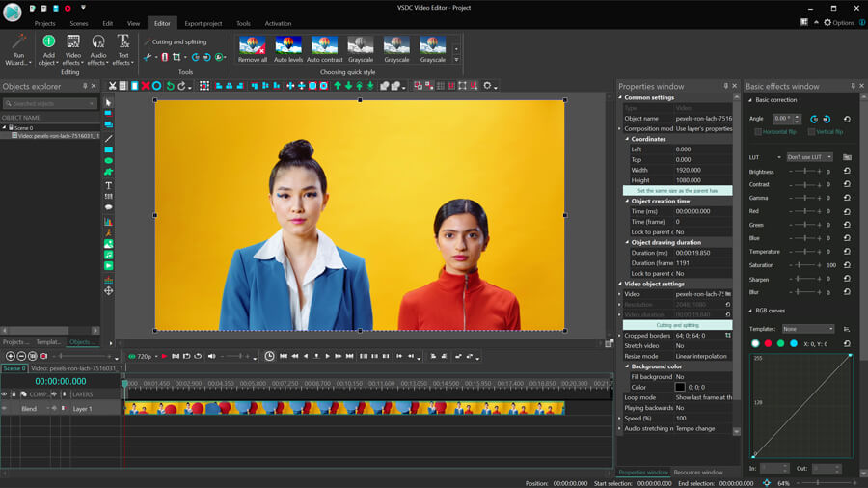The width and height of the screenshot is (868, 488).
Task: Open the Edit menu tab
Action: coord(107,23)
